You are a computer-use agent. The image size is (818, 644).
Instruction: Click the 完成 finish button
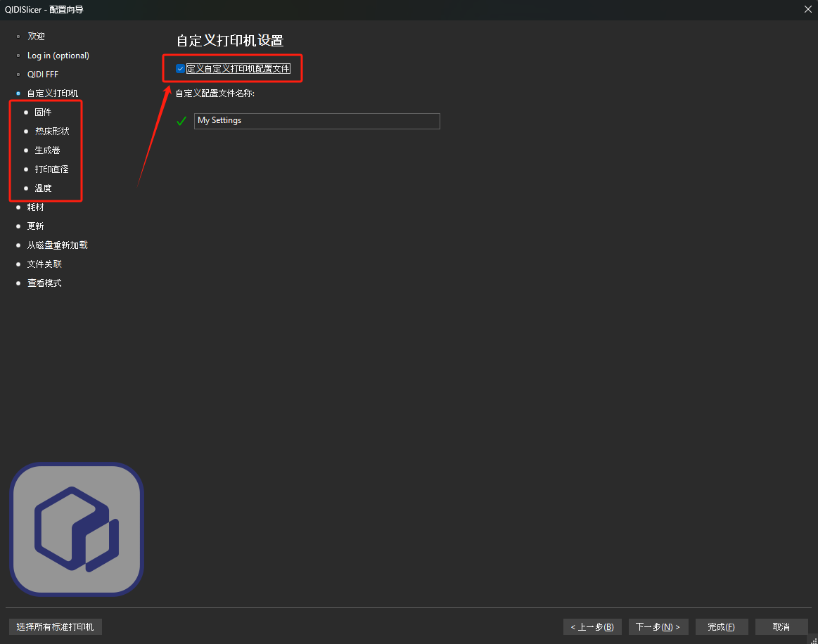coord(721,626)
